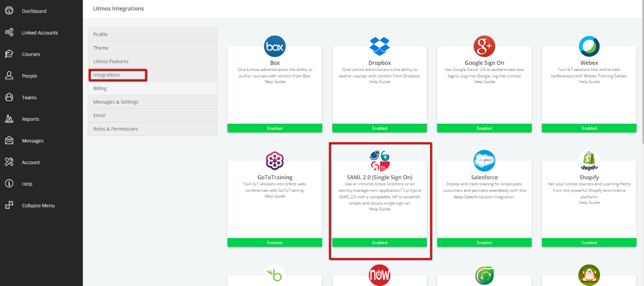Click the green swirl logo icon
This screenshot has width=644, height=286.
[484, 275]
